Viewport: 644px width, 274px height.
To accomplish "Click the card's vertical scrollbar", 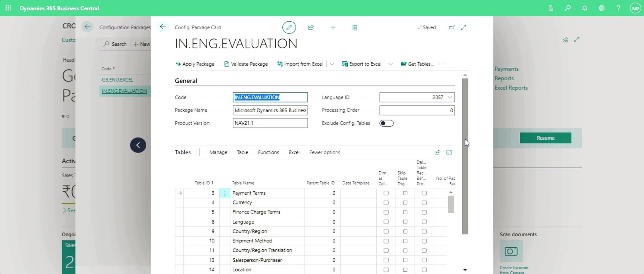I will (x=465, y=156).
